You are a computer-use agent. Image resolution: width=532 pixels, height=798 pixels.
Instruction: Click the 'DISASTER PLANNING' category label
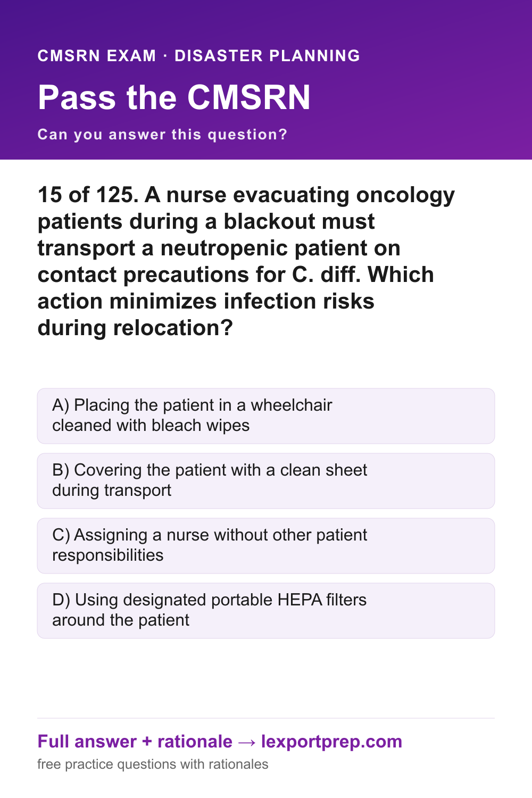click(x=268, y=56)
